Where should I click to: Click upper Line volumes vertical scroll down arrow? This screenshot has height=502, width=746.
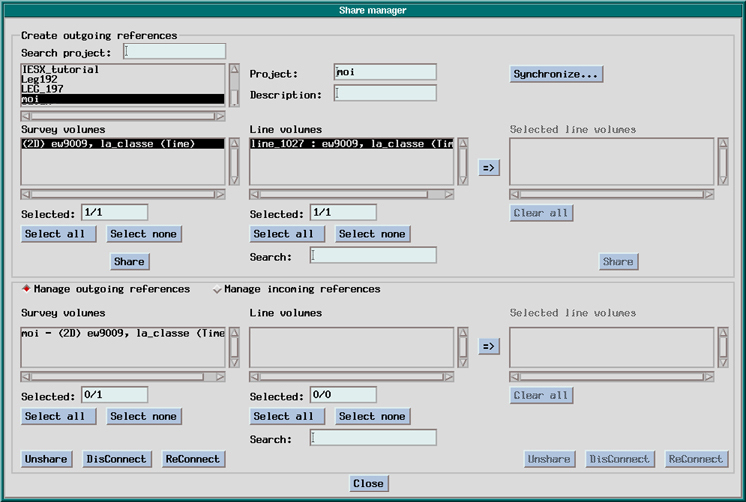click(463, 180)
